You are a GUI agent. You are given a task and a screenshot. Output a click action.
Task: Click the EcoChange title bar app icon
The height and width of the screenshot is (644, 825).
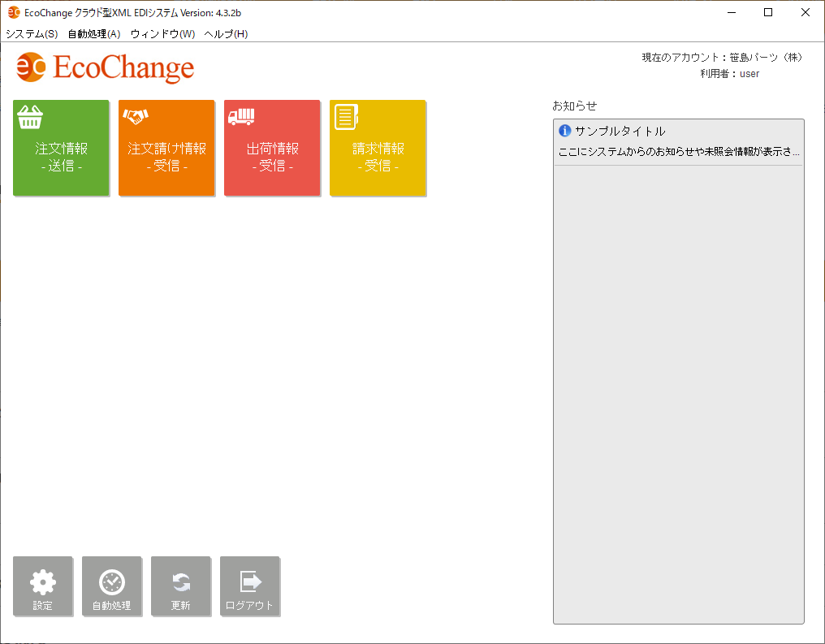click(x=14, y=12)
